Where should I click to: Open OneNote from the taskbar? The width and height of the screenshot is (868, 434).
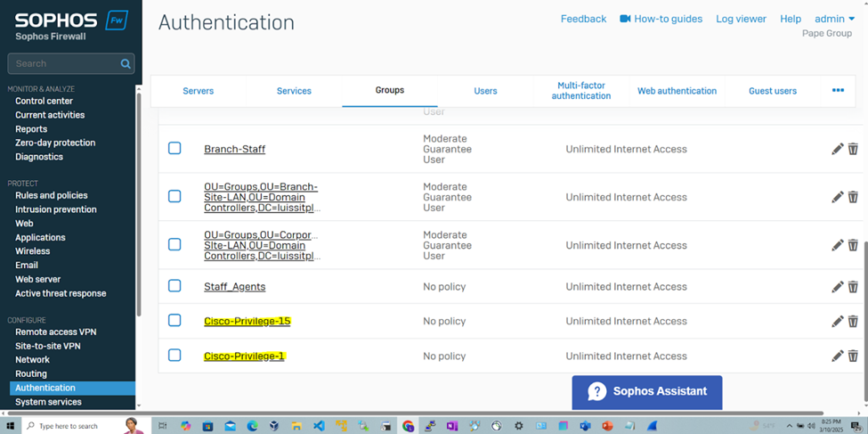coord(451,426)
